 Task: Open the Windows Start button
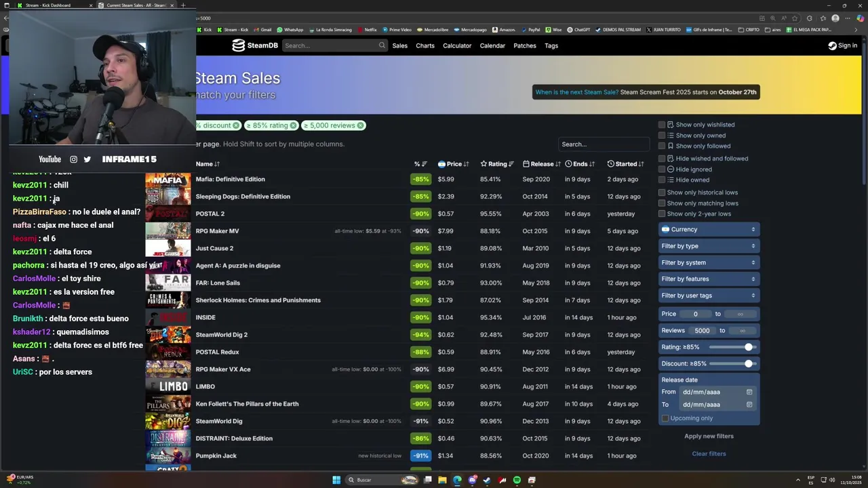[x=336, y=480]
